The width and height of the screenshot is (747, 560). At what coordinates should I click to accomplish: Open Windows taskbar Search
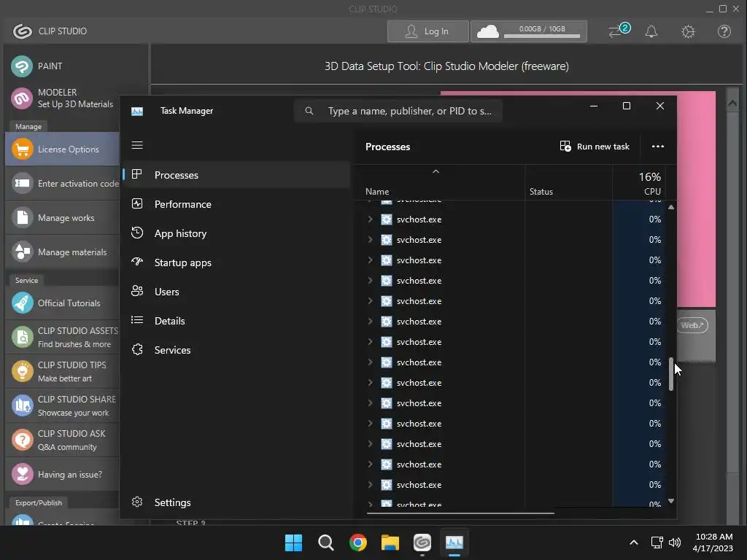click(326, 542)
